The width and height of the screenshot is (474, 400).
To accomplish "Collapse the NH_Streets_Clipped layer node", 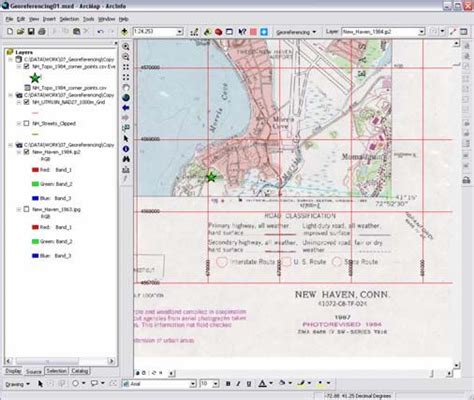I will pos(19,124).
